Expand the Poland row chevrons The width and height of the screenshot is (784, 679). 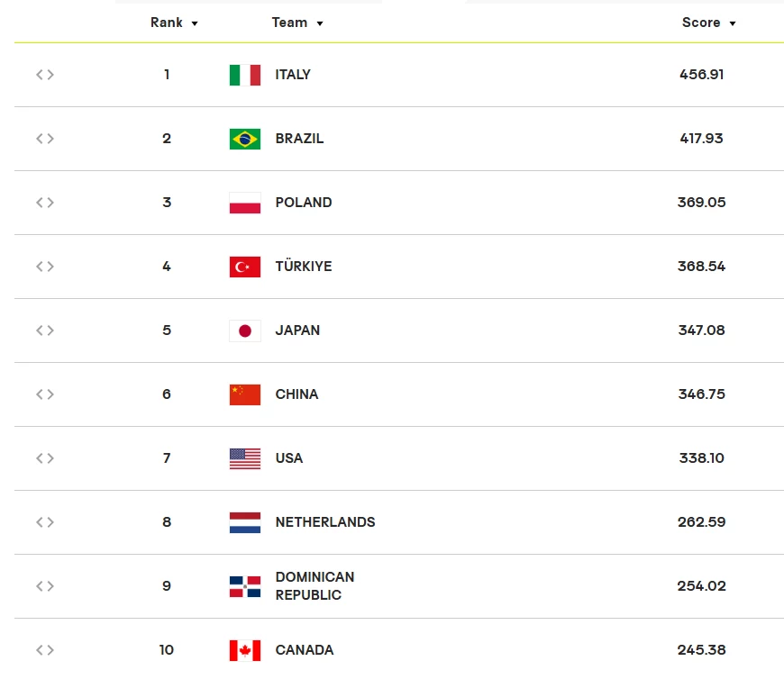click(x=45, y=203)
